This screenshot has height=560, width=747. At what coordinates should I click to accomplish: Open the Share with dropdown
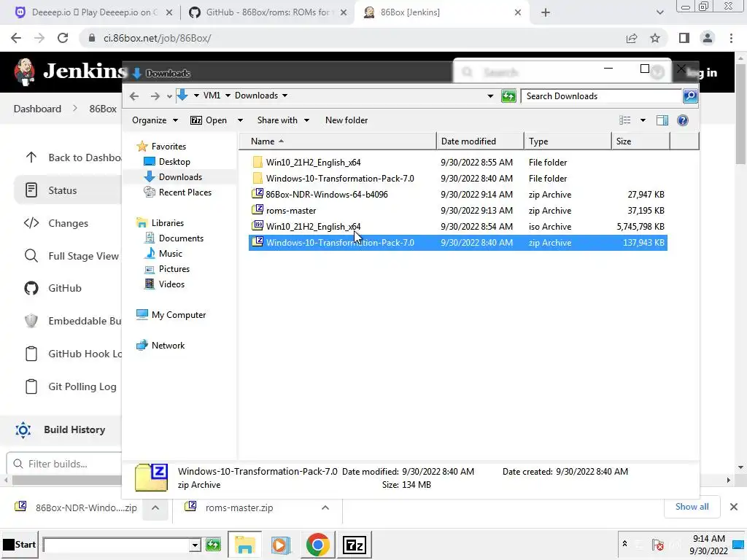[283, 120]
